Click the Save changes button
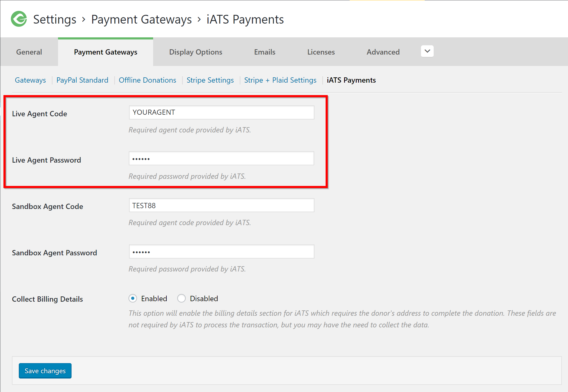 point(45,371)
